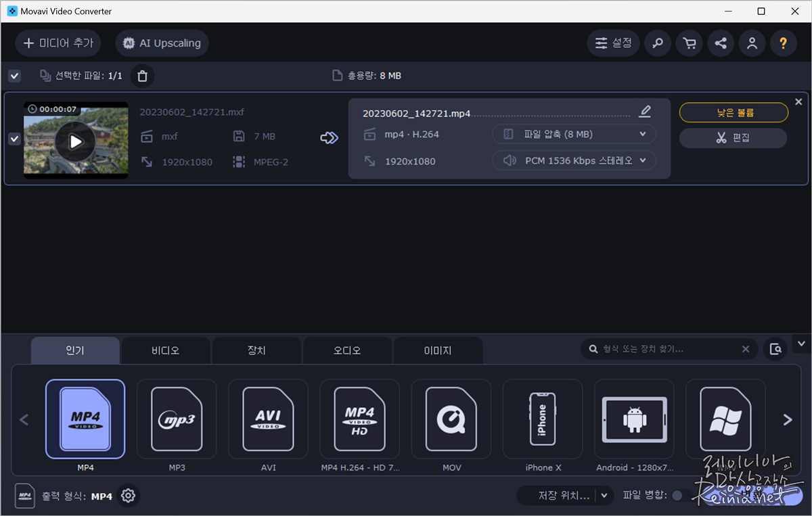Select the MP4 format preset

(x=85, y=419)
